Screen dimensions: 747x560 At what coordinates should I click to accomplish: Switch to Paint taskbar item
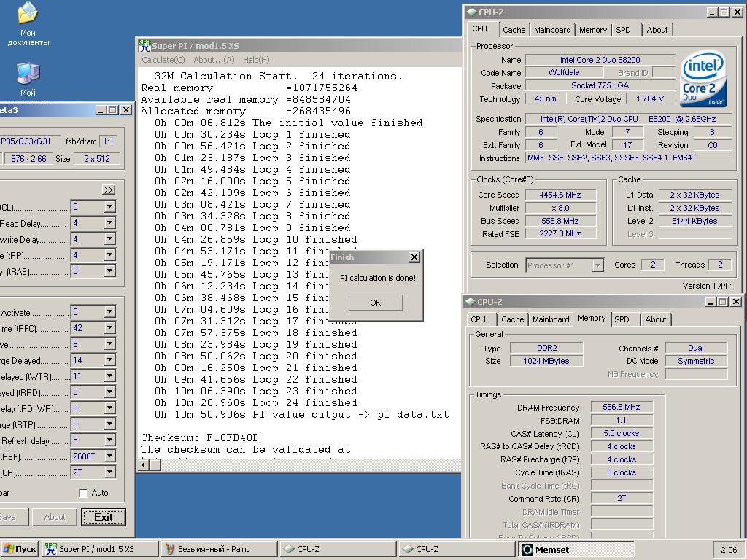(219, 549)
